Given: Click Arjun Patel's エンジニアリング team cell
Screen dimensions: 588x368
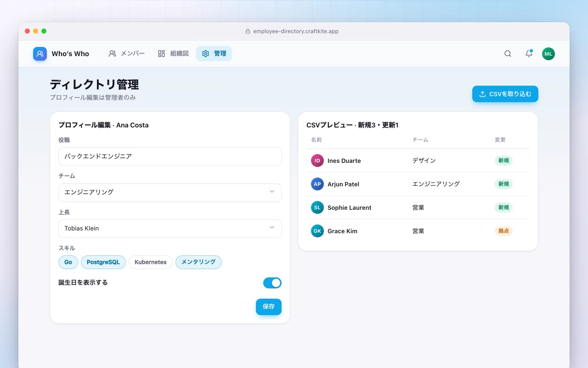Looking at the screenshot, I should 436,184.
